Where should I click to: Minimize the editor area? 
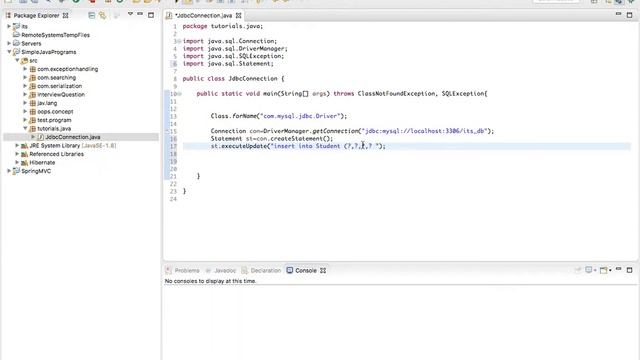(618, 14)
